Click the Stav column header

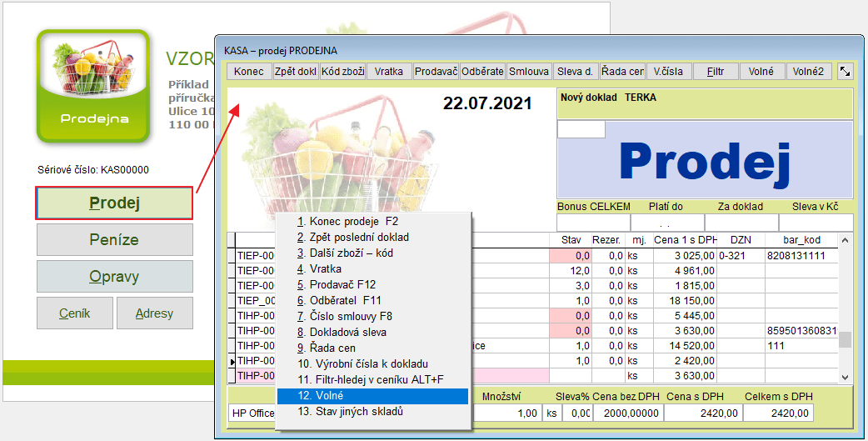click(x=571, y=240)
